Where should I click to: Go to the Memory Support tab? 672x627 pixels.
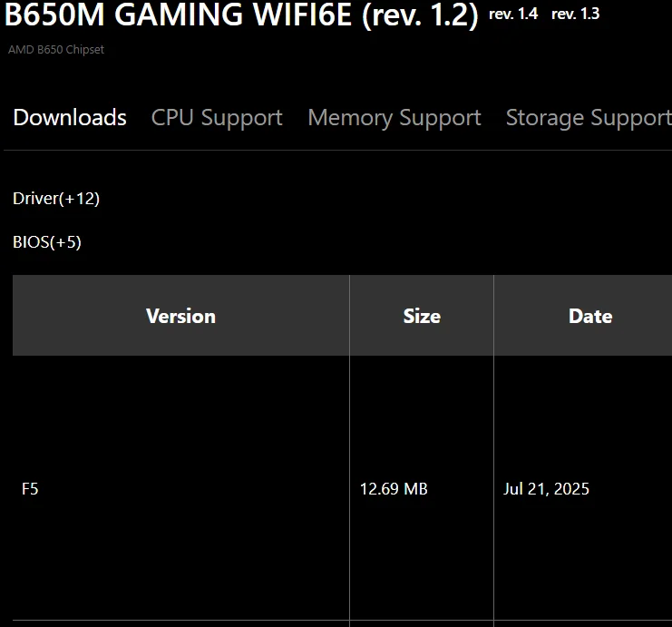[394, 118]
